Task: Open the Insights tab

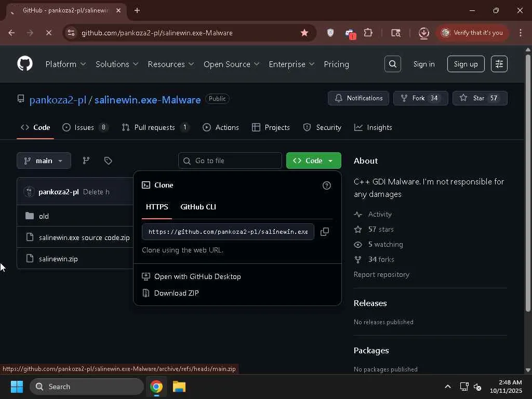Action: 373,128
